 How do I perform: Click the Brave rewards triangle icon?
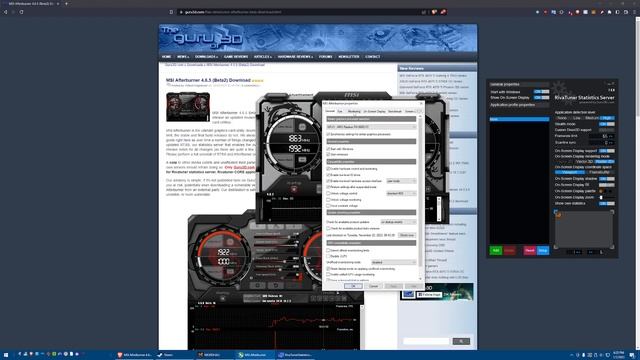[x=443, y=12]
